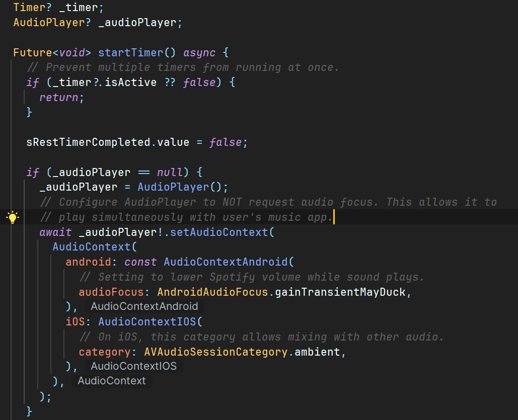Click the 'AudioContextIOS' inlay hint label
518x420 pixels.
click(x=134, y=366)
